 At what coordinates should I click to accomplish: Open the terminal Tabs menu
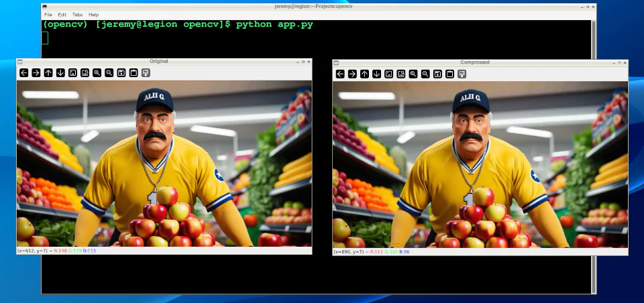(77, 15)
